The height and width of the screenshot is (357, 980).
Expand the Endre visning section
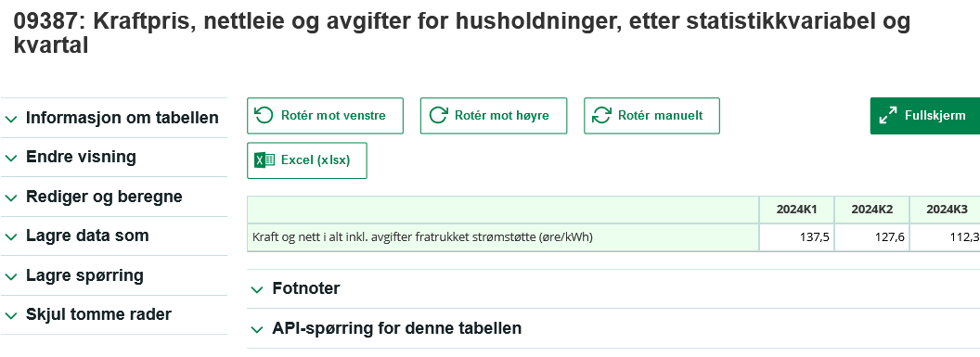click(x=114, y=158)
